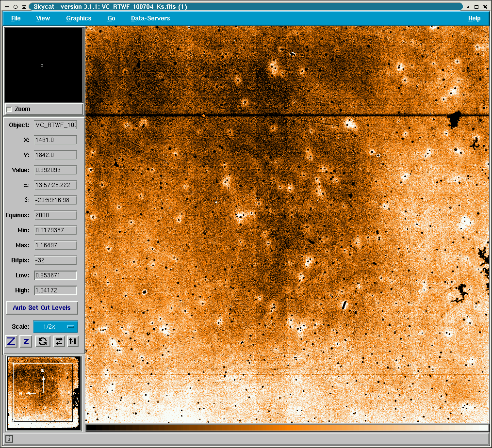Open the View menu
Viewport: 492px width, 448px height.
pyautogui.click(x=43, y=18)
